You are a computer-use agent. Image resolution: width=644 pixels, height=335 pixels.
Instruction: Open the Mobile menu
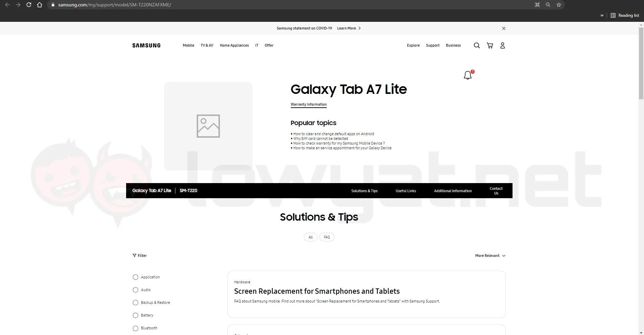point(189,45)
